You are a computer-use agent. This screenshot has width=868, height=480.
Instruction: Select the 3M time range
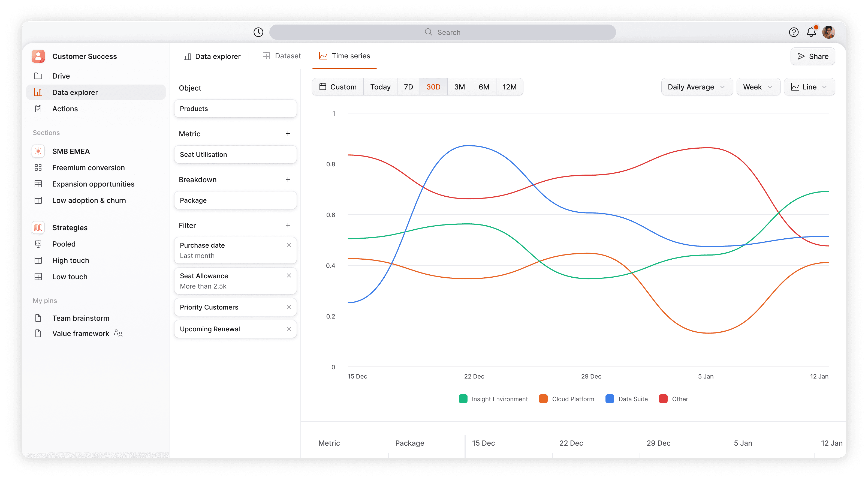[459, 87]
